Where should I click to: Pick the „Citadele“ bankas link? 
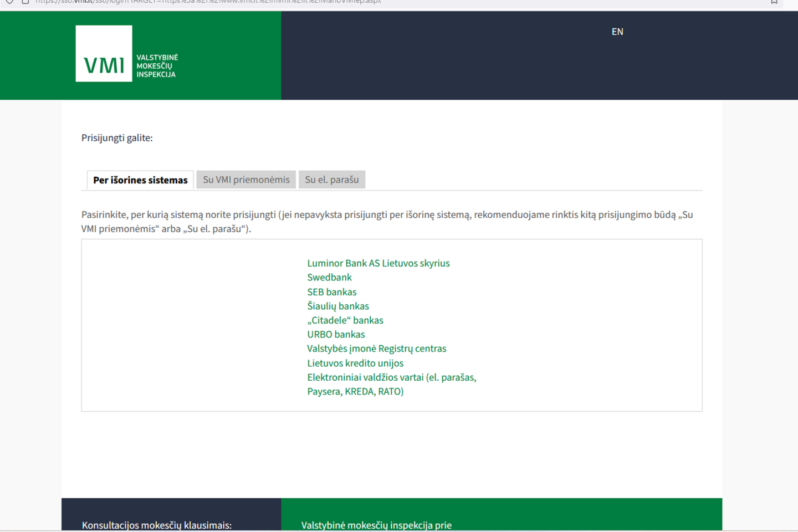pos(345,320)
